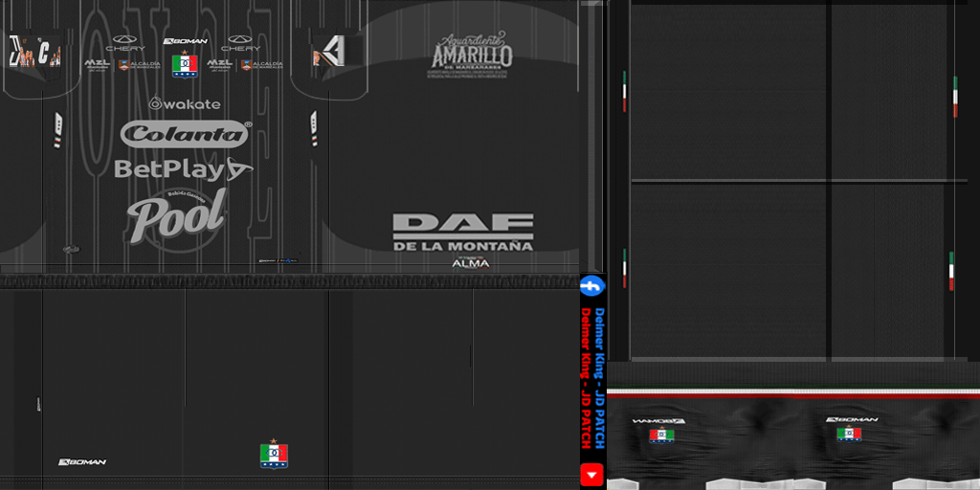
Task: Click the blue Facebook circle icon
Action: [591, 286]
